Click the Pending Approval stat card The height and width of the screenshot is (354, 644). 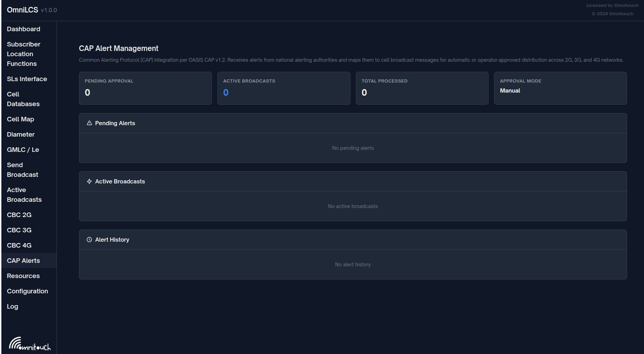coord(145,88)
